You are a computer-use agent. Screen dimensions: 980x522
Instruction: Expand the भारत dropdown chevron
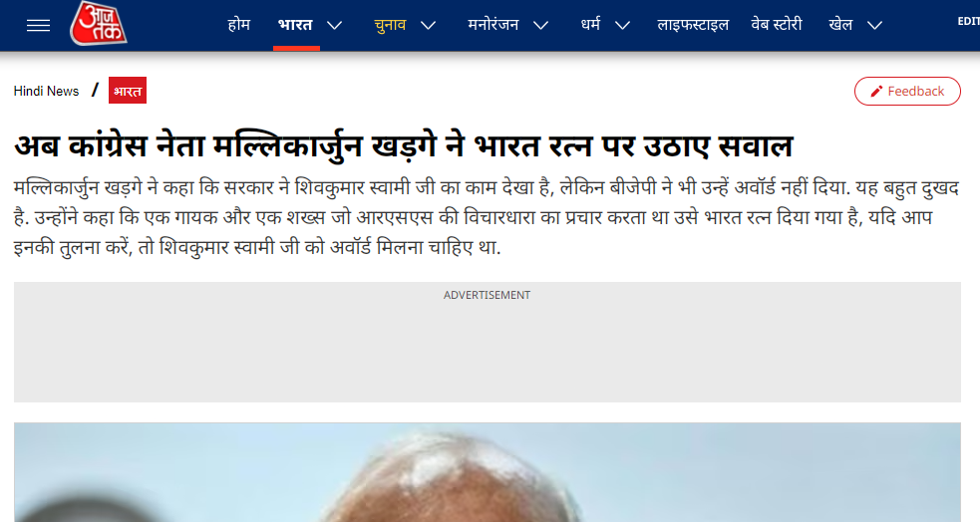[x=335, y=26]
